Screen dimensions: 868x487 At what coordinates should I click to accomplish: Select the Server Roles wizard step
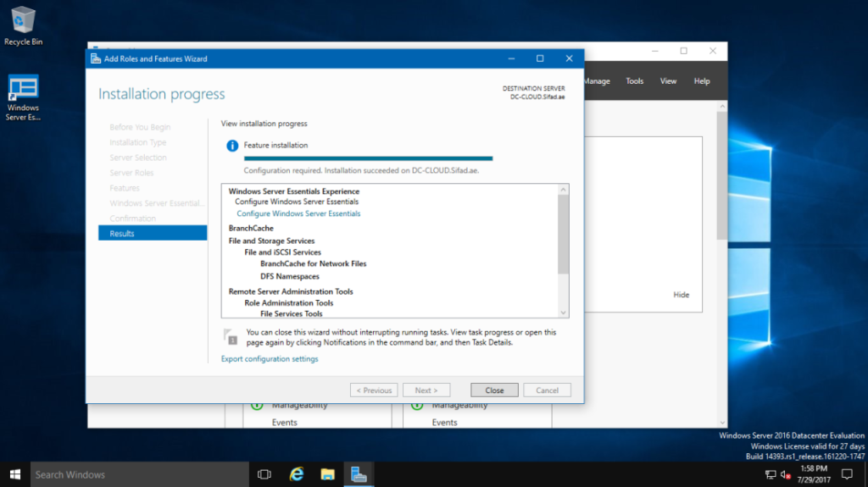[131, 173]
